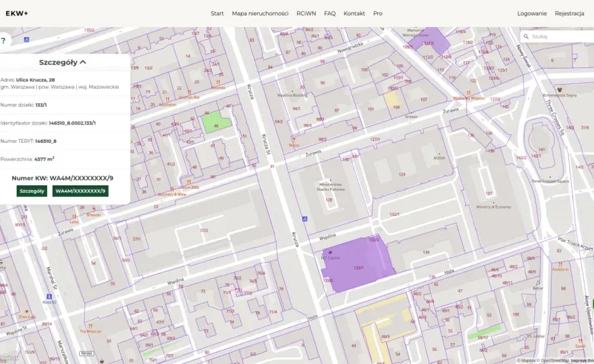This screenshot has height=364, width=594.
Task: Go to Mapa nieruchomości page
Action: click(260, 13)
